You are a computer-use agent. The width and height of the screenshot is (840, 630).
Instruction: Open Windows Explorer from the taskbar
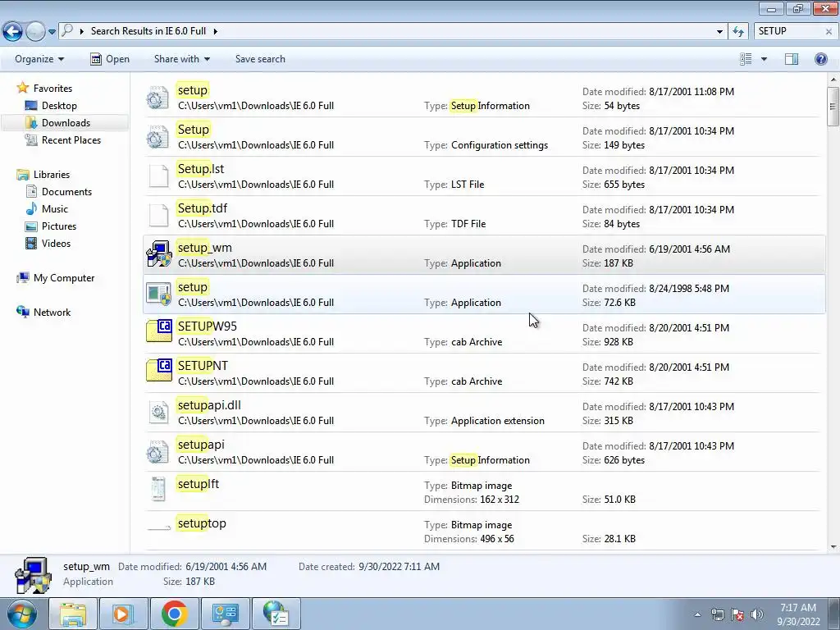point(73,614)
